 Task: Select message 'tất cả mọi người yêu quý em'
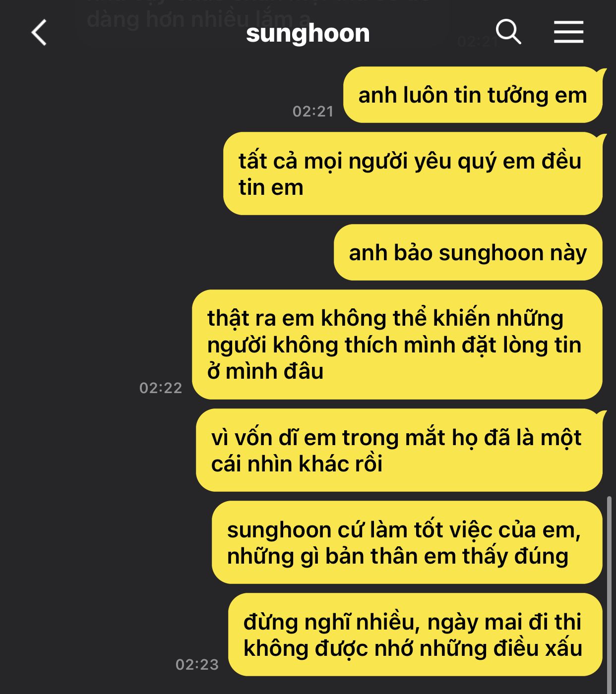(413, 173)
